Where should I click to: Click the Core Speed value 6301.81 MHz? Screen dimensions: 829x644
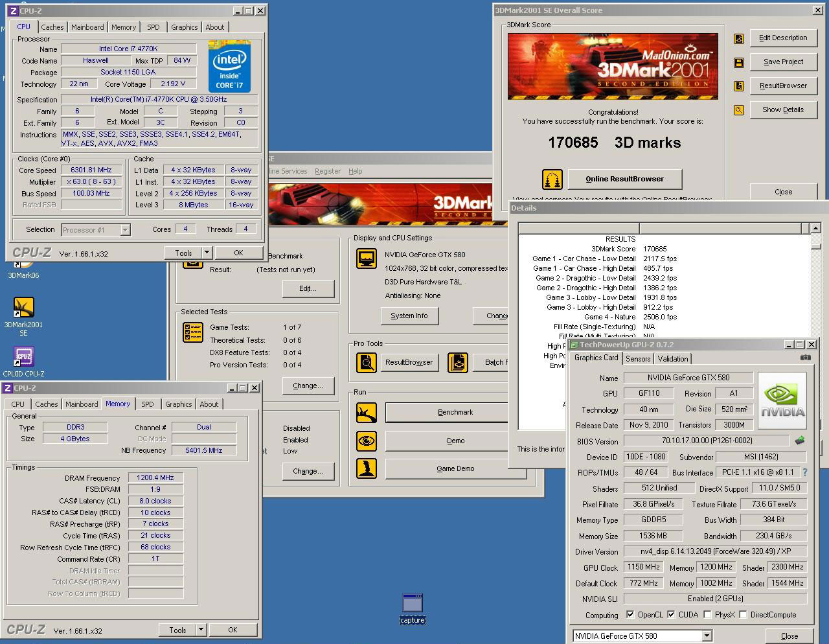pyautogui.click(x=91, y=170)
